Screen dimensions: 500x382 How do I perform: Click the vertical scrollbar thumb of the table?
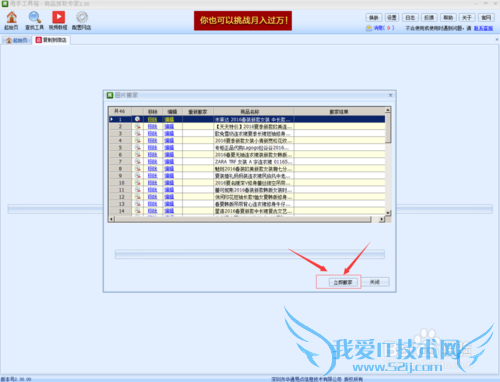pos(388,128)
